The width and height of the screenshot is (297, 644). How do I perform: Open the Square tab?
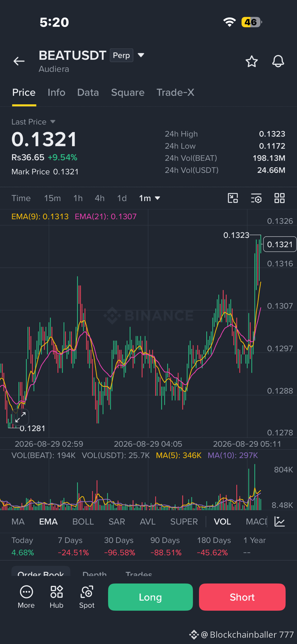tap(128, 93)
